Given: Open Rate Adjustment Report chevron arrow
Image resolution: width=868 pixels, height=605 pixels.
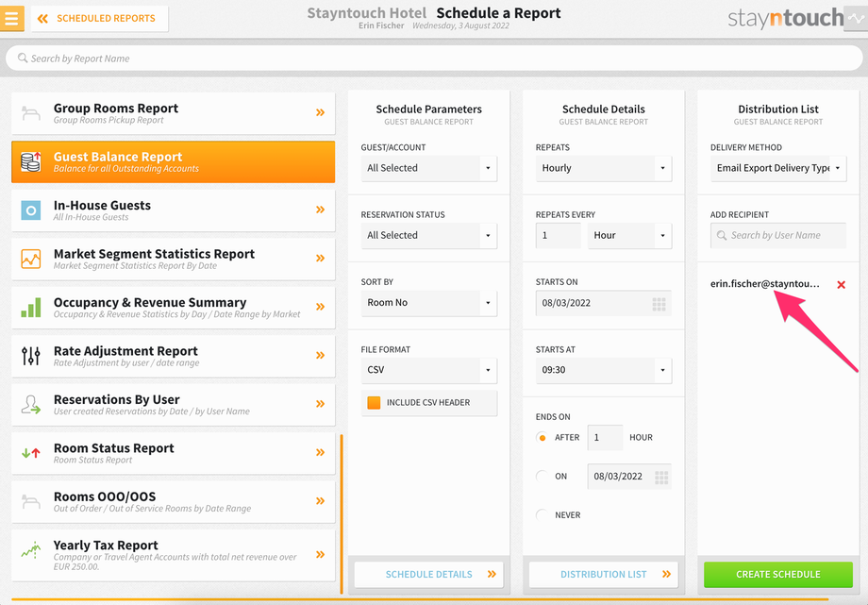Looking at the screenshot, I should coord(320,355).
